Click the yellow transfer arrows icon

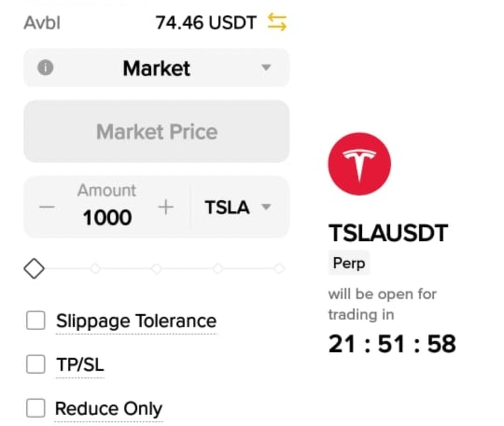pyautogui.click(x=277, y=22)
